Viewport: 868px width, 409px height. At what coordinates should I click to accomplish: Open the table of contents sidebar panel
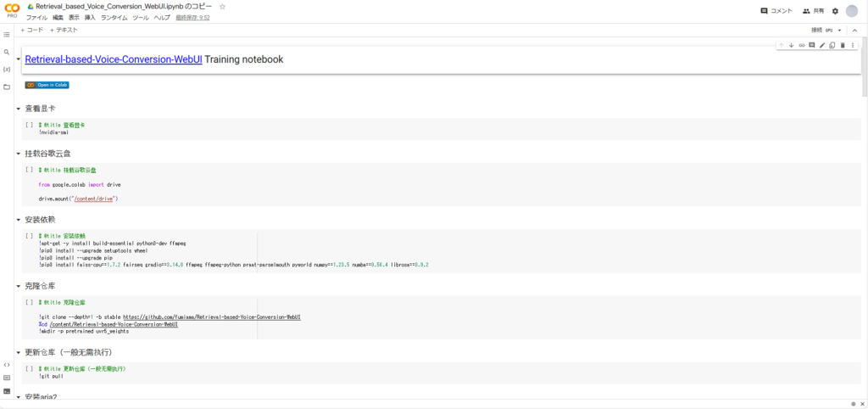tap(7, 34)
